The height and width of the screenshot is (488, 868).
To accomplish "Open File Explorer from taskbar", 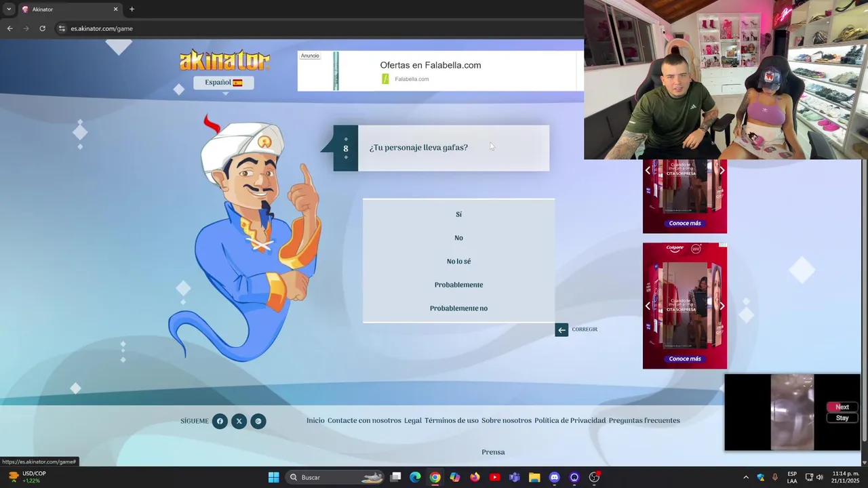I will [534, 477].
